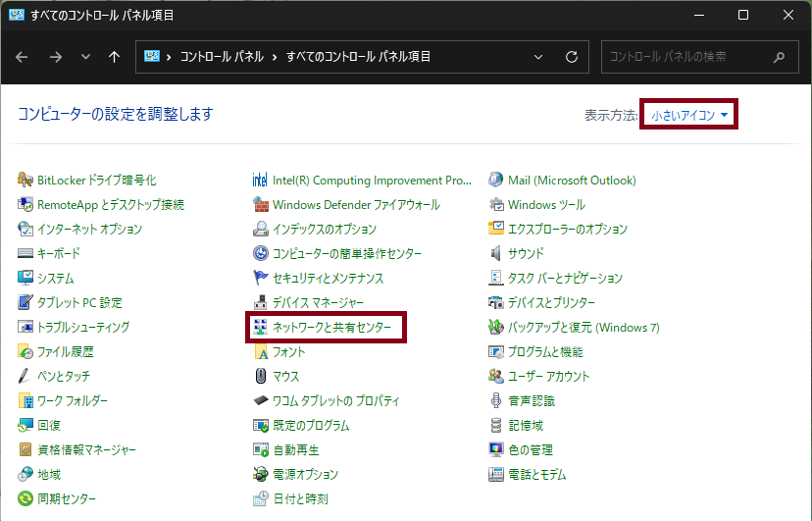Screen dimensions: 812x521
Task: Open the 電源オプション battery icon
Action: (261, 475)
